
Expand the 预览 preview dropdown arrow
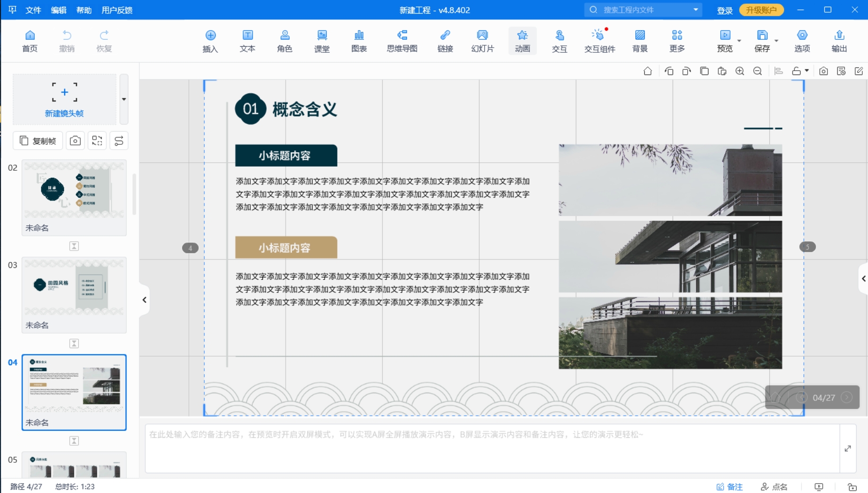tap(739, 41)
